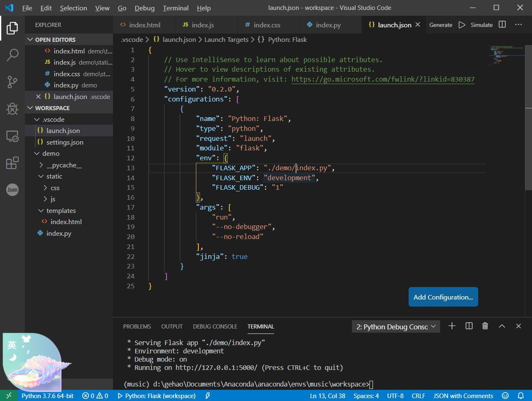The height and width of the screenshot is (401, 532).
Task: Change line ending CRLF in status bar
Action: pyautogui.click(x=419, y=396)
